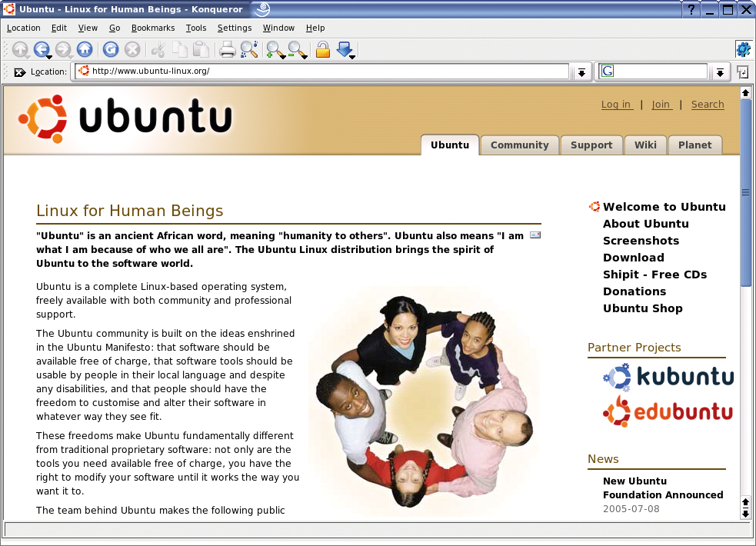The image size is (756, 546).
Task: Click the small envelope icon beside the intro text
Action: click(535, 235)
